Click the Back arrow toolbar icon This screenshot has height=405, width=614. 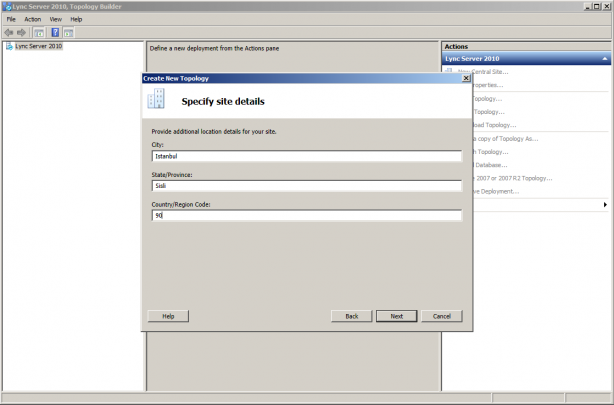tap(9, 33)
